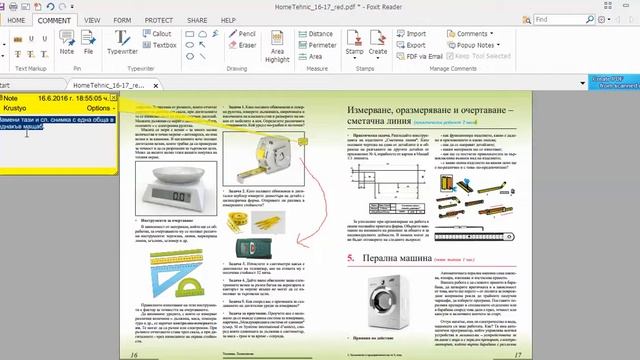Click the Print icon in quick access toolbar
Viewport: 640px width, 360px height.
[x=13, y=7]
